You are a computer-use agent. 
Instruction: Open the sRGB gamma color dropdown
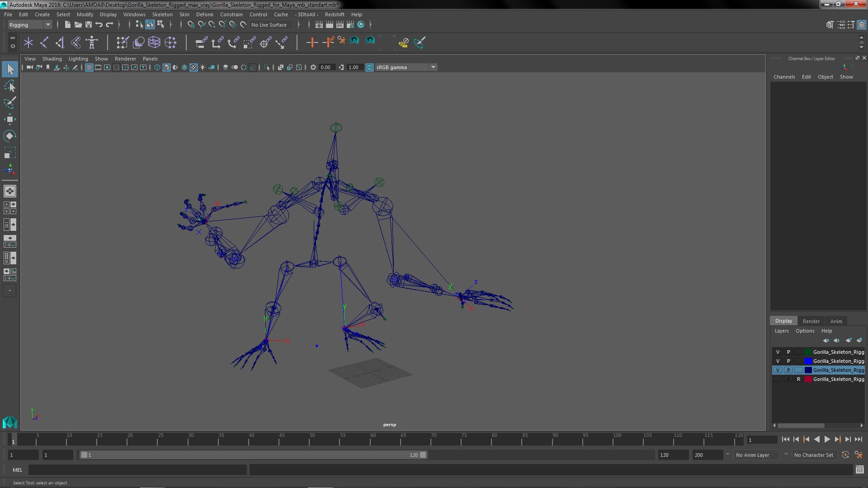pyautogui.click(x=434, y=67)
